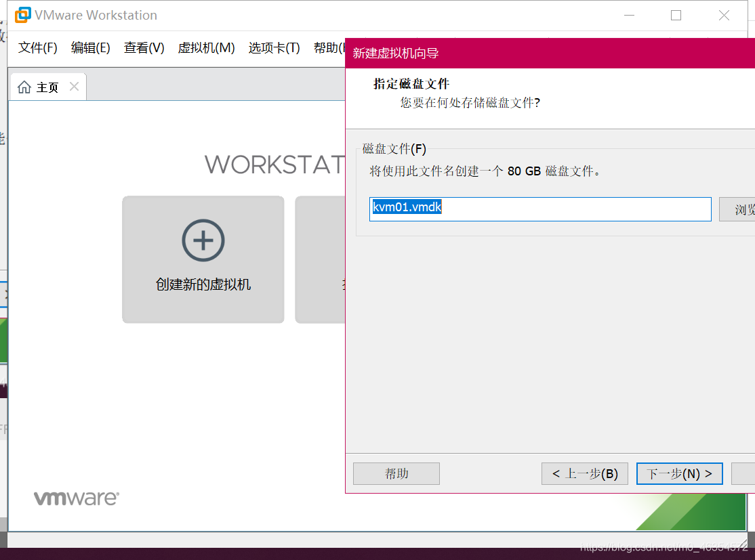Screen dimensions: 755x560
Task: Open the 查看(V) menu
Action: coord(144,47)
